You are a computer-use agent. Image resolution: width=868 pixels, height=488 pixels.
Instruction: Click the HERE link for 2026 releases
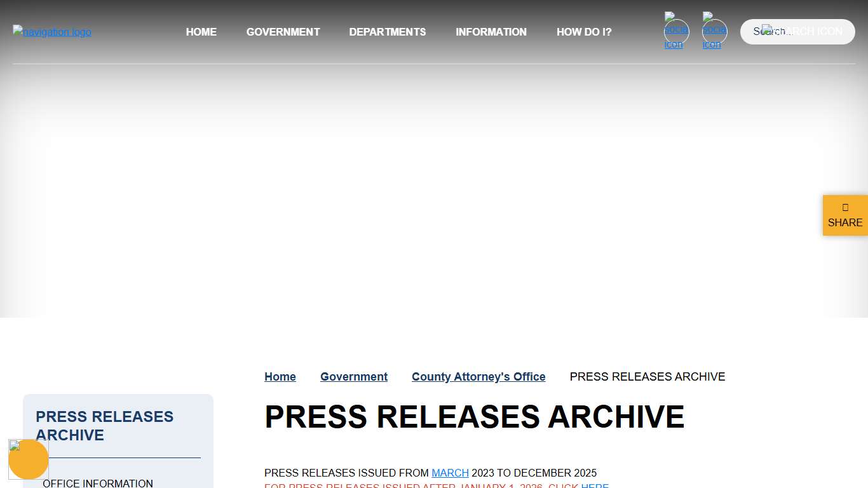[594, 486]
